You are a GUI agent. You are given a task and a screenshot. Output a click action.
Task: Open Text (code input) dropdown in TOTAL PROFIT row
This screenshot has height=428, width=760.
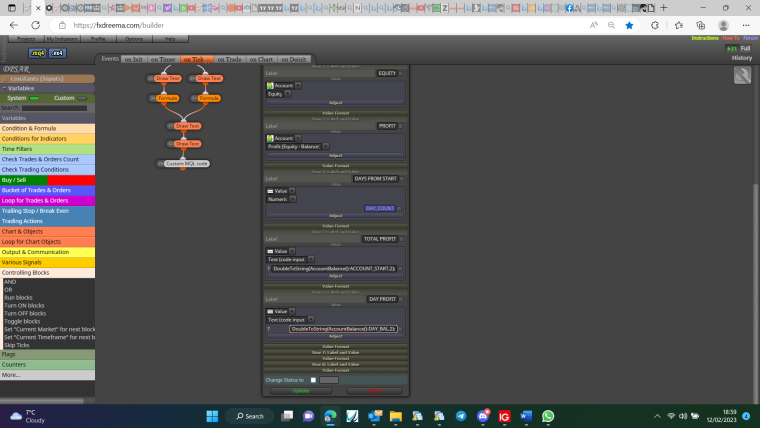[311, 260]
